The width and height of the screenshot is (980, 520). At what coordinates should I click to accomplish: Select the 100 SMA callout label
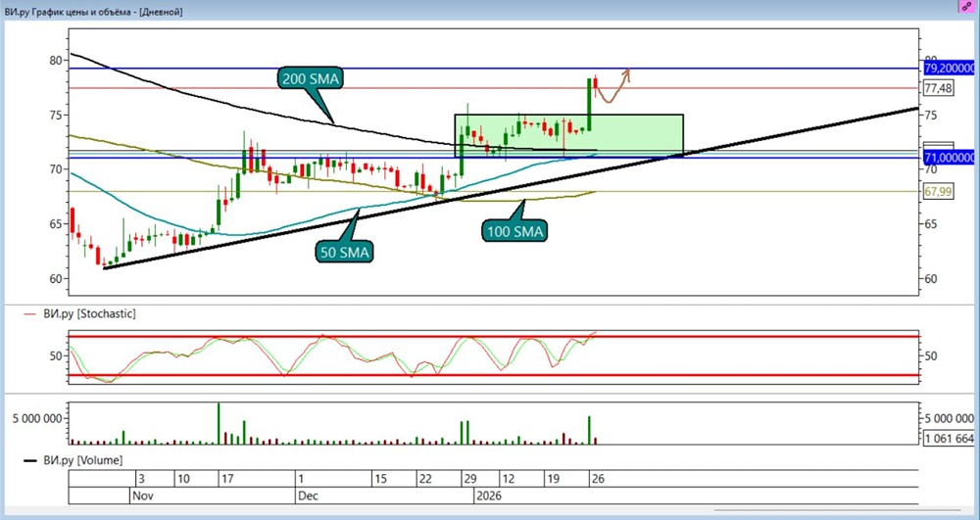point(515,231)
